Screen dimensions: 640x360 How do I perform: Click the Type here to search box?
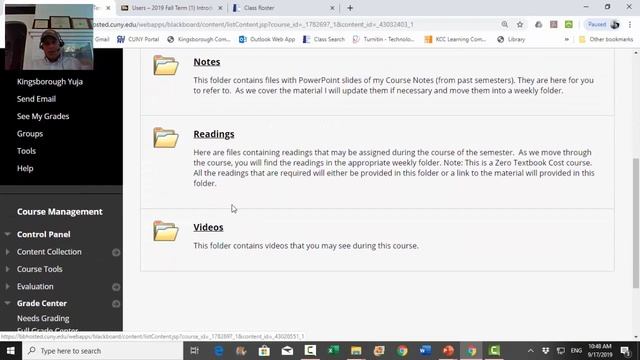[102, 351]
